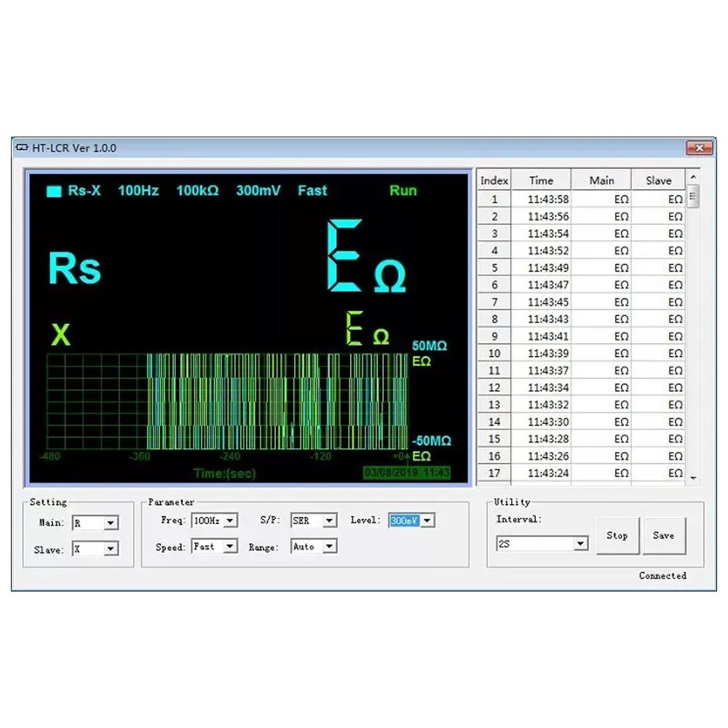This screenshot has width=728, height=728.
Task: Click the 50MΩ upper scale label
Action: [430, 346]
